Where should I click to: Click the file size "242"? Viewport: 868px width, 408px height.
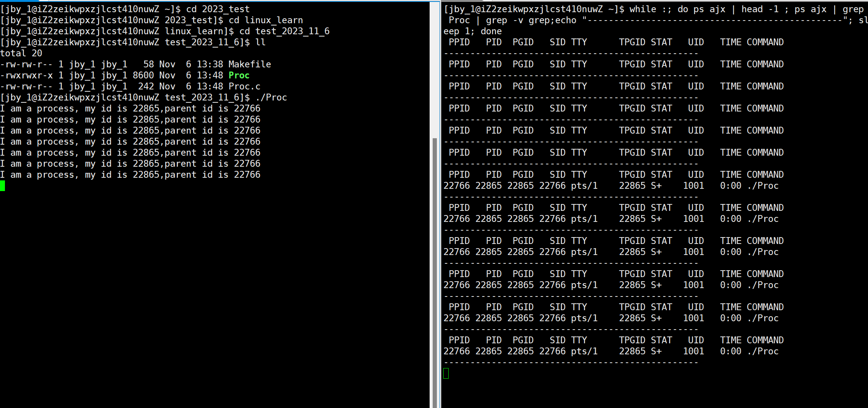146,86
